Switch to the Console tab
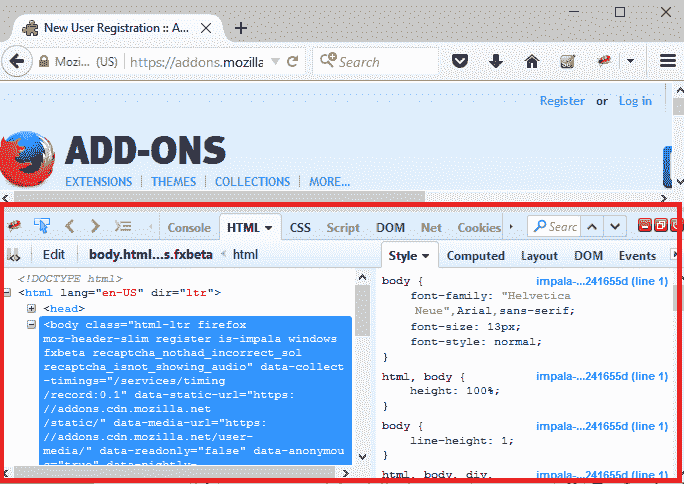 tap(189, 228)
